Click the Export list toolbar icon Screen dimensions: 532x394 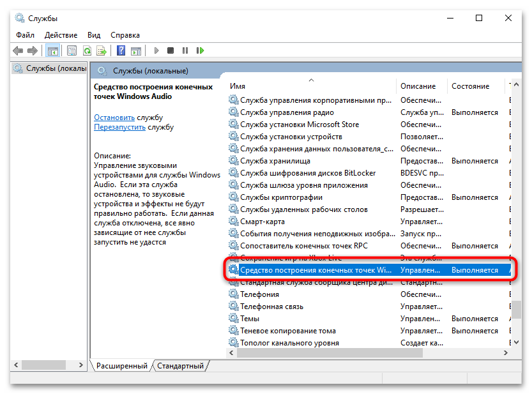point(102,50)
